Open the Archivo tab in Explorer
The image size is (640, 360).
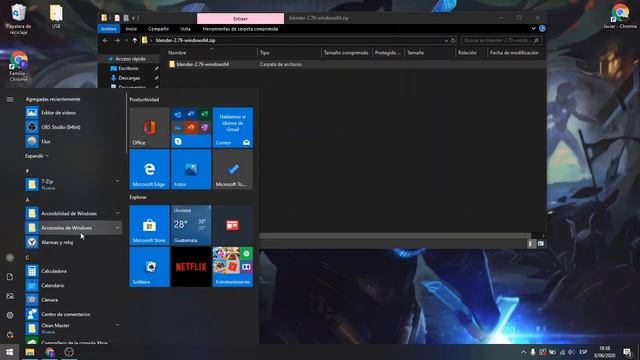point(109,29)
